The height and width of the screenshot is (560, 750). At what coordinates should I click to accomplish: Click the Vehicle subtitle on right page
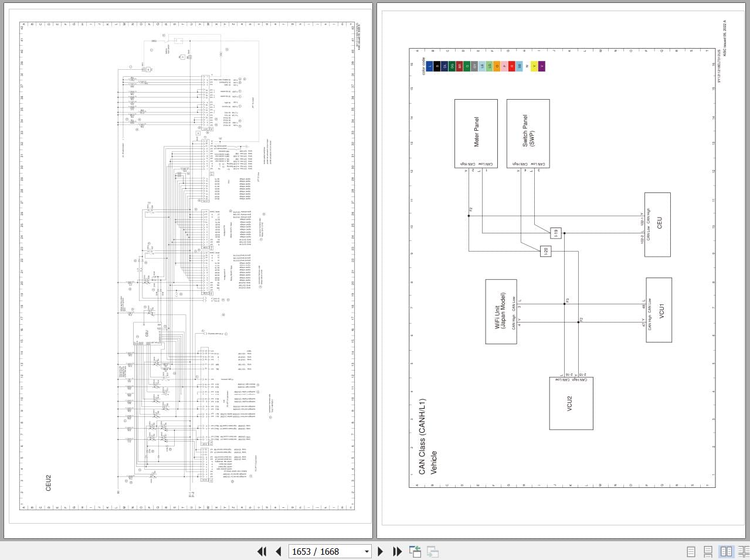tap(435, 462)
